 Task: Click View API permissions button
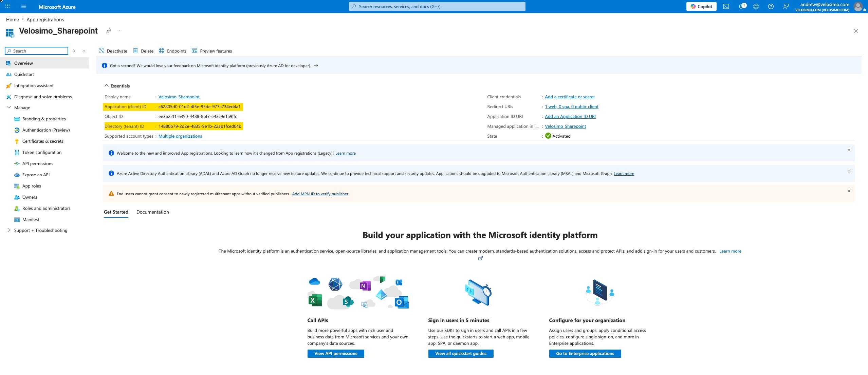(x=336, y=353)
